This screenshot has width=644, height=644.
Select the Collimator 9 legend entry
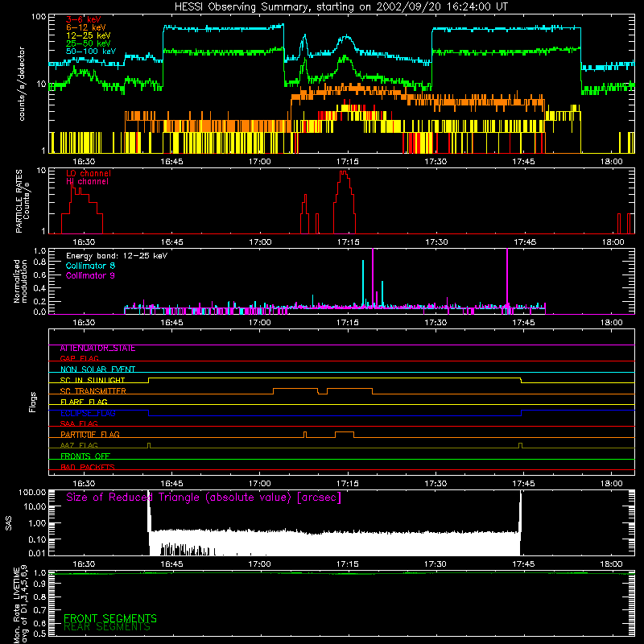point(90,275)
